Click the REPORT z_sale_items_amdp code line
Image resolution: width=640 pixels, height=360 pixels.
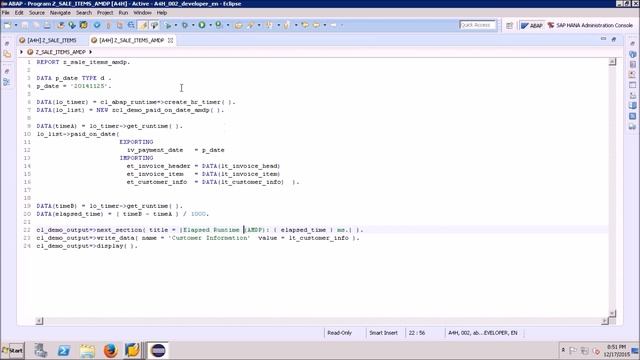83,62
